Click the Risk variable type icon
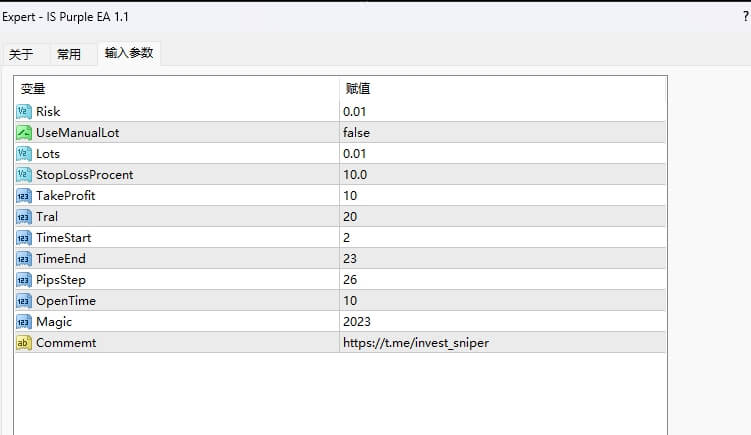The height and width of the screenshot is (435, 751). click(x=24, y=111)
